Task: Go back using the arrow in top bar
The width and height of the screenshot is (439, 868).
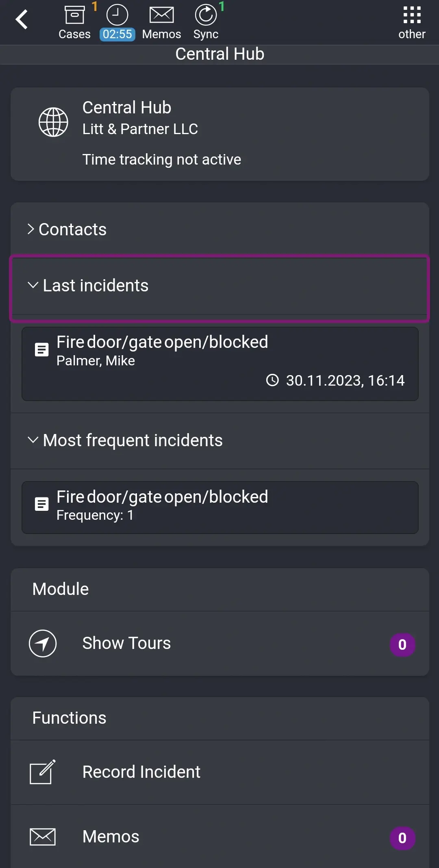Action: click(22, 19)
